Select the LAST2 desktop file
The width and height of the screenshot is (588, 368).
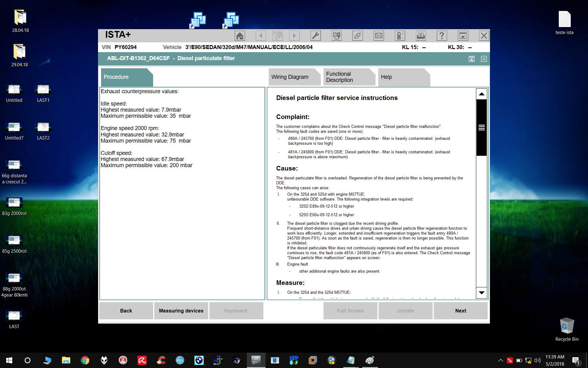(x=43, y=131)
